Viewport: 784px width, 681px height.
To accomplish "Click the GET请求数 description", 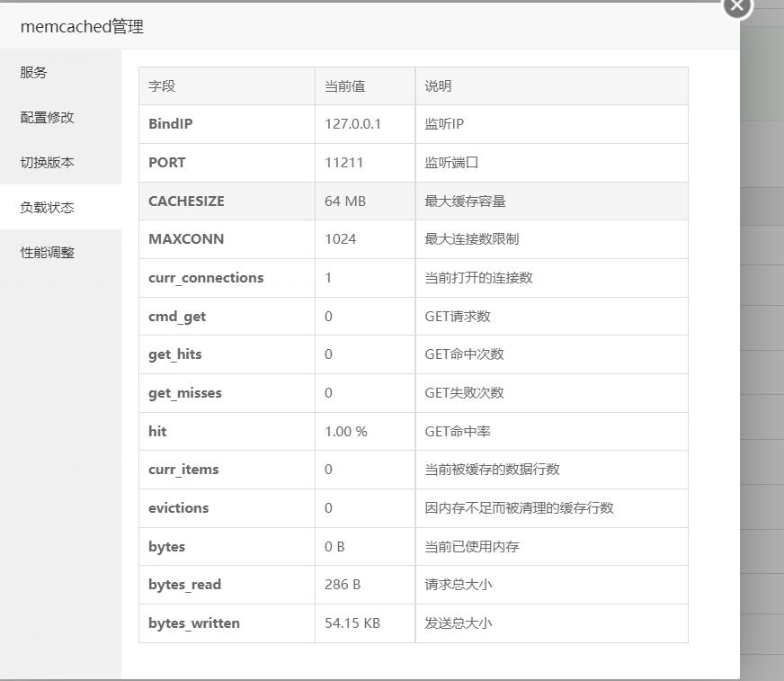I will [458, 317].
